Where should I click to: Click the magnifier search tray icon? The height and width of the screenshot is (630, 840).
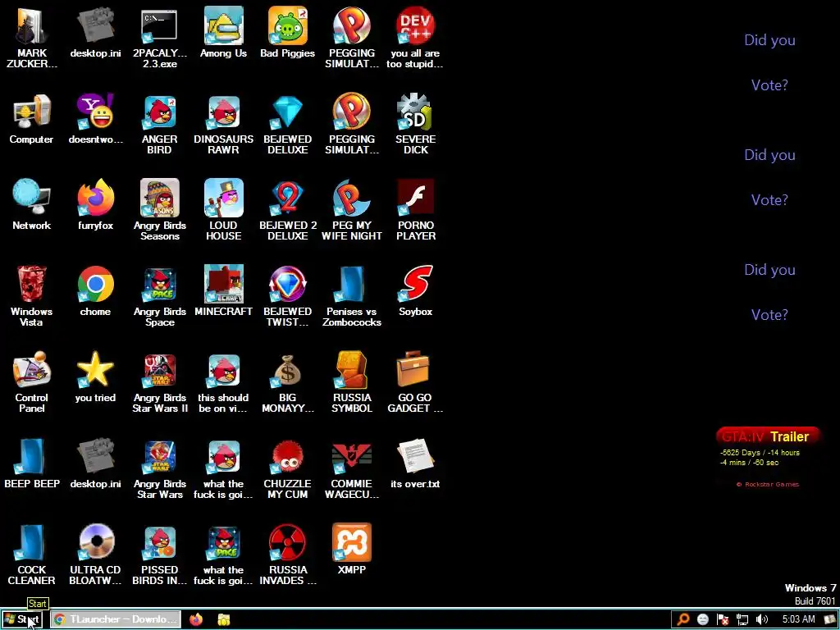coord(683,619)
